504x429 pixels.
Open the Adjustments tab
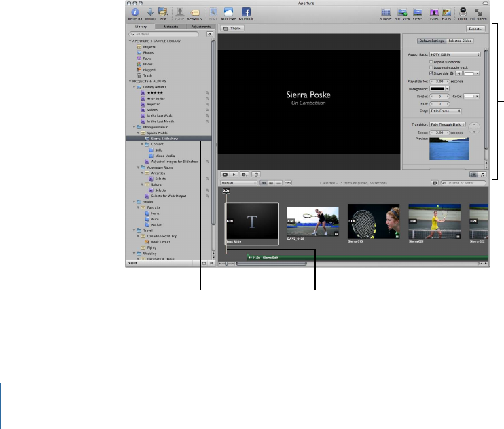pos(200,26)
